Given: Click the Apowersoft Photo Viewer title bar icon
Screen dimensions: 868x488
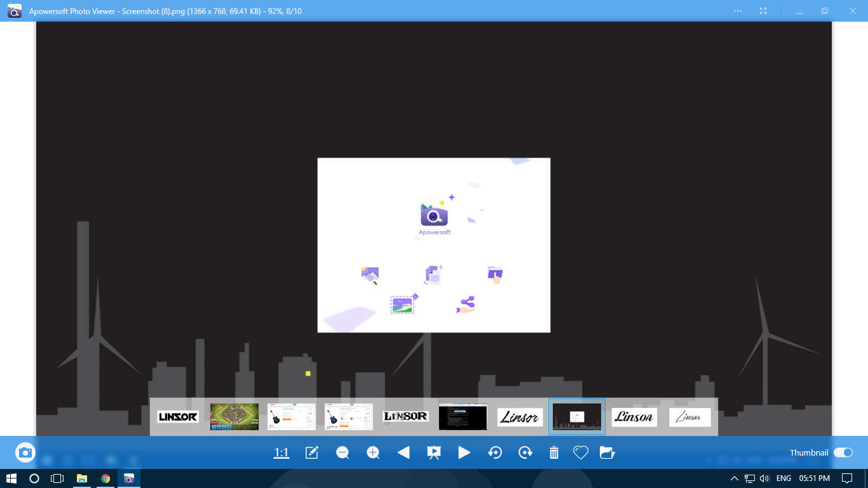Looking at the screenshot, I should 15,11.
